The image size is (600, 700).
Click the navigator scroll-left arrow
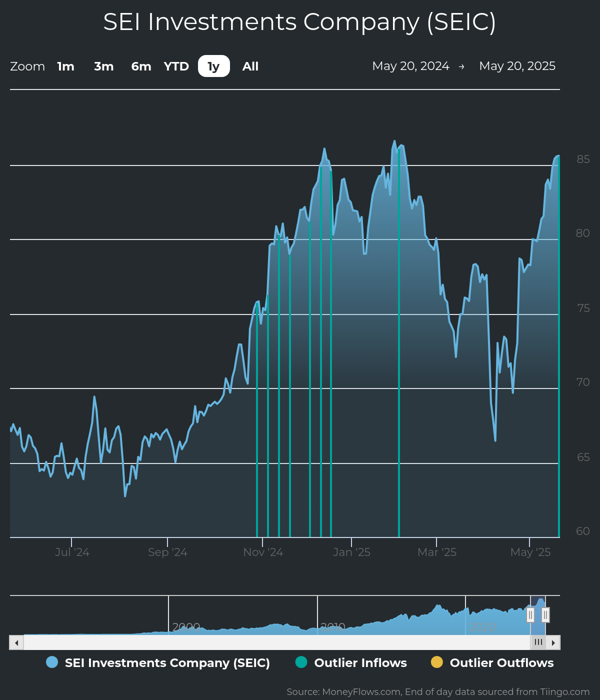[16, 642]
